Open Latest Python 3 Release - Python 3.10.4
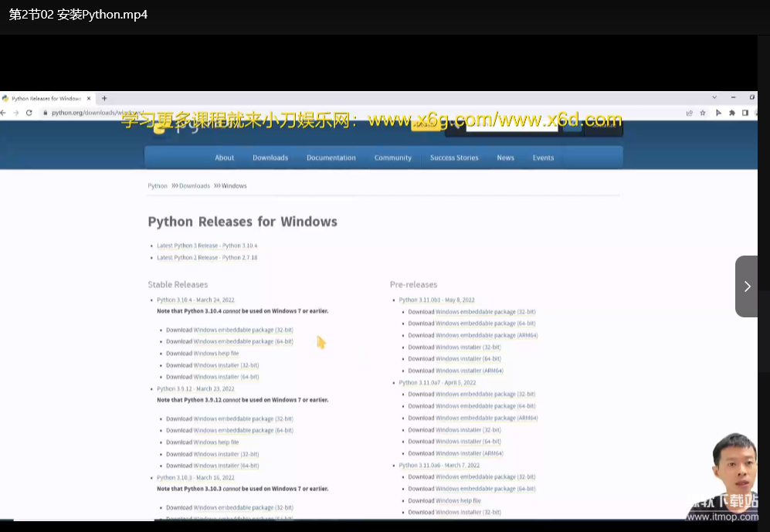Screen dimensions: 770x532 click(207, 246)
